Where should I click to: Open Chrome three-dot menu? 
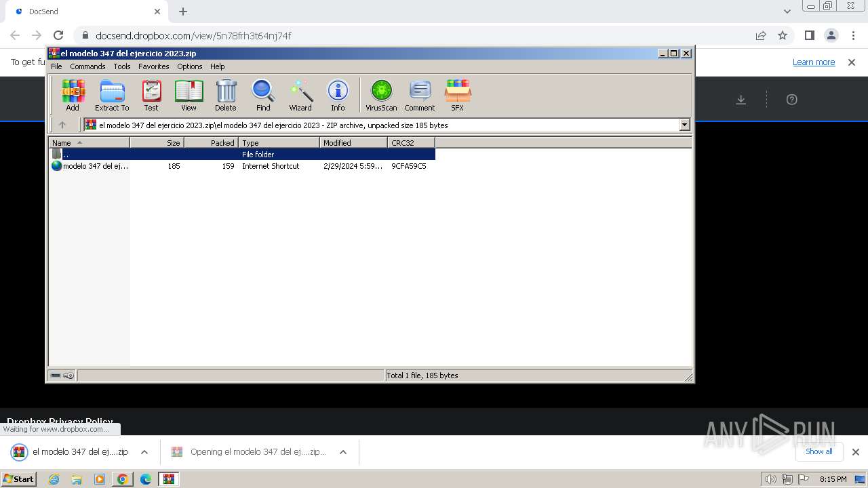click(x=852, y=35)
